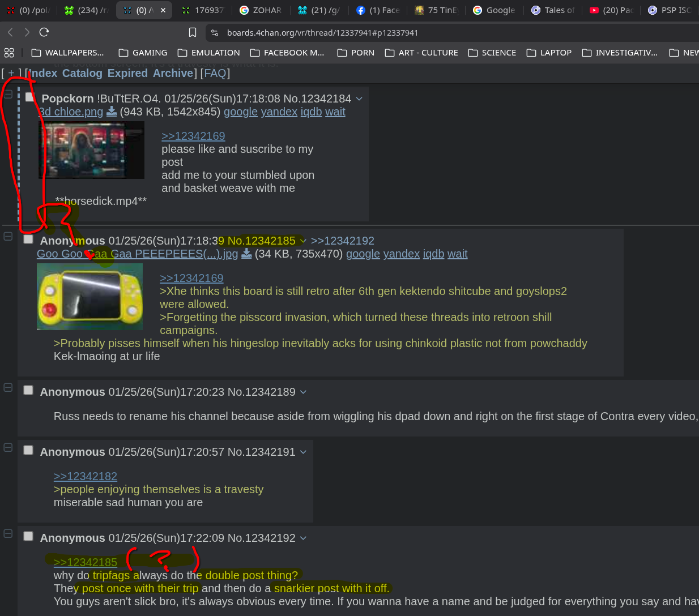Expand the 3d chloe.png thumbnail
Image resolution: width=699 pixels, height=616 pixels.
pyautogui.click(x=91, y=150)
